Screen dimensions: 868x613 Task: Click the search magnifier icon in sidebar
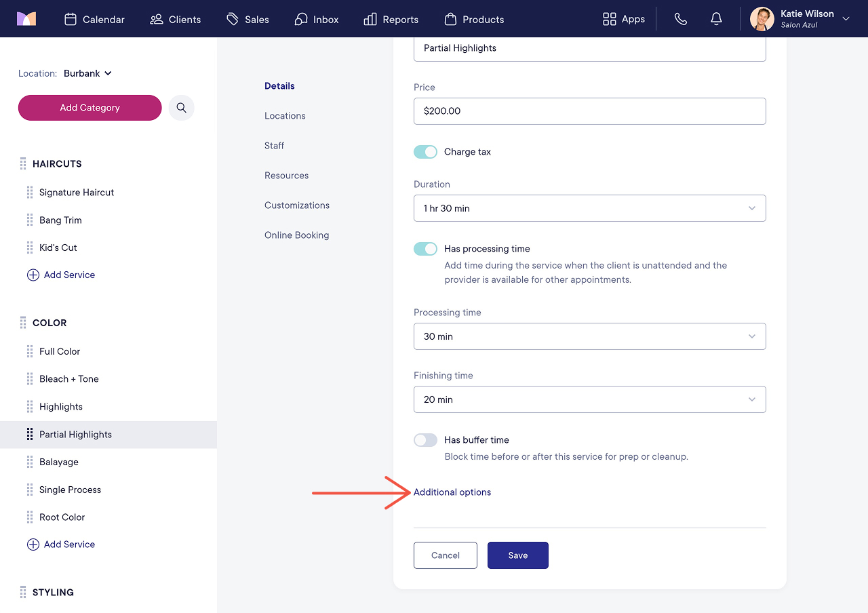tap(181, 108)
